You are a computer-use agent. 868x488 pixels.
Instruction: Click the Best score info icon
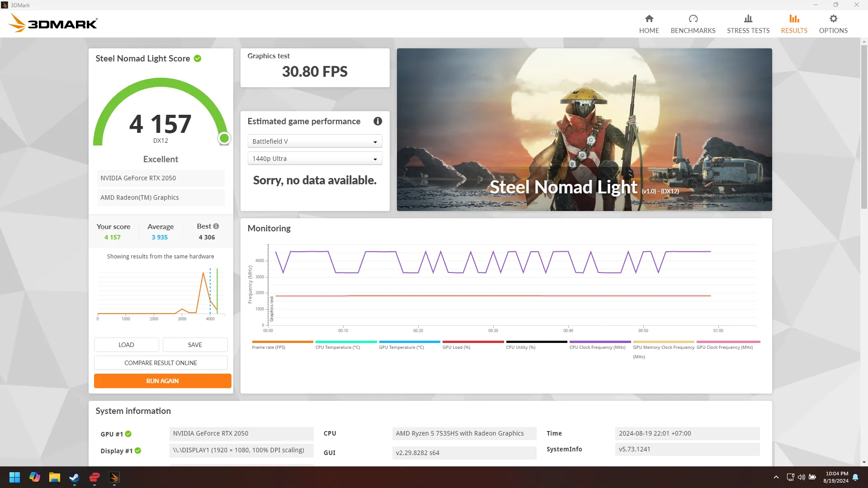pos(216,226)
